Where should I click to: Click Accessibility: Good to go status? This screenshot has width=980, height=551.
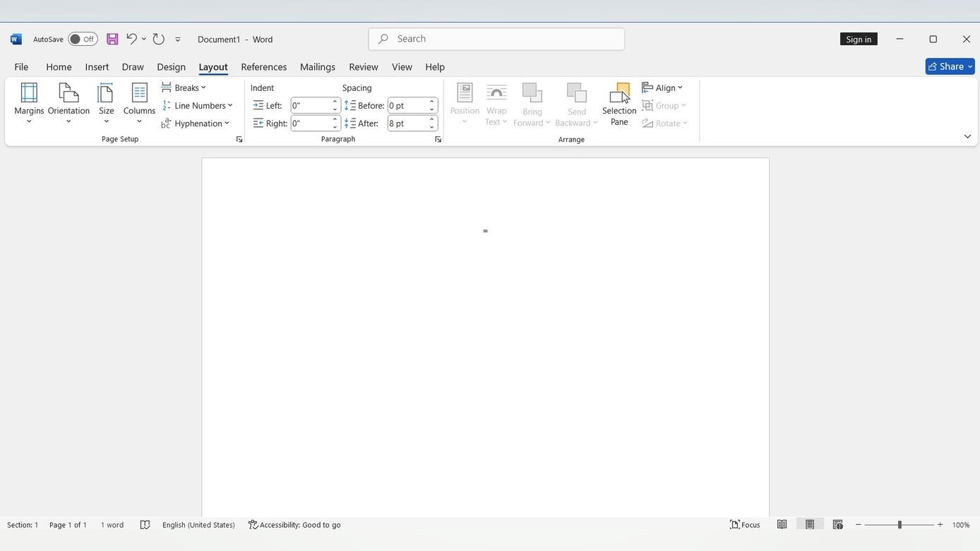(x=294, y=525)
